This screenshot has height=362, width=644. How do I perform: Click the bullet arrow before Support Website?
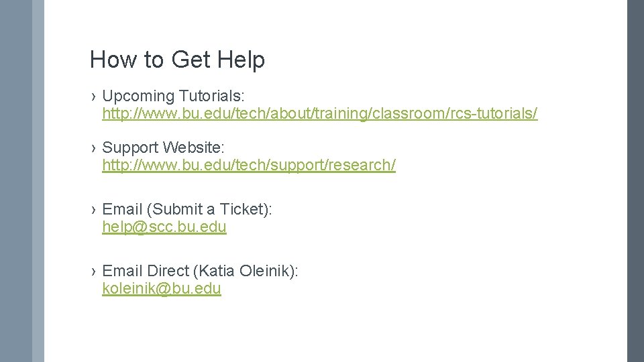click(94, 147)
